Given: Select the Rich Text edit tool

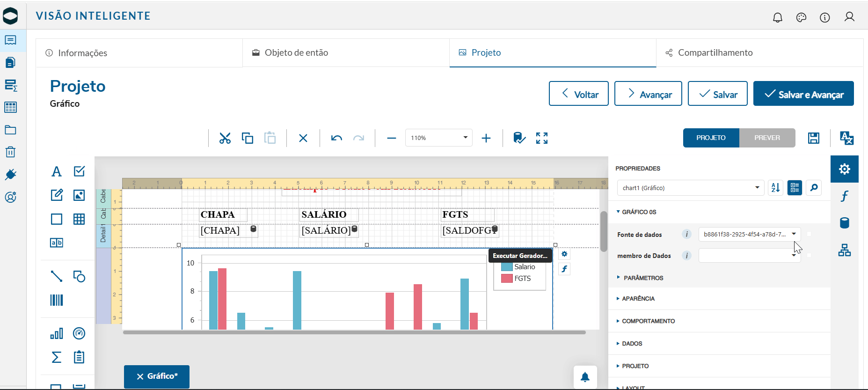Looking at the screenshot, I should tap(57, 195).
